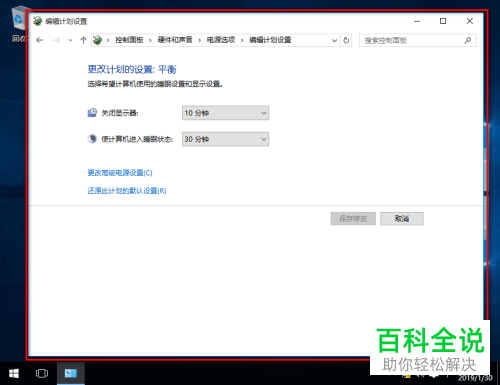Expand chevron after 控制面板 breadcrumb
Image resolution: width=500 pixels, height=385 pixels.
pos(150,40)
